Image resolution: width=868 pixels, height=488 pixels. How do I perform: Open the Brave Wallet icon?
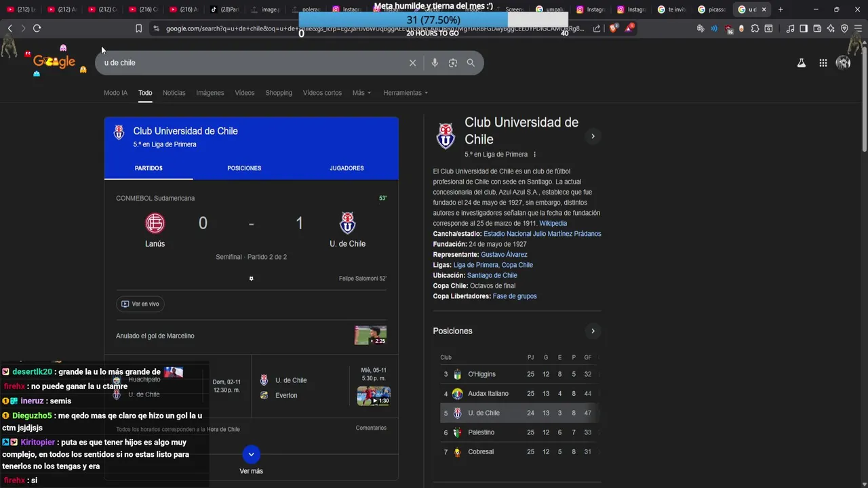pos(817,28)
